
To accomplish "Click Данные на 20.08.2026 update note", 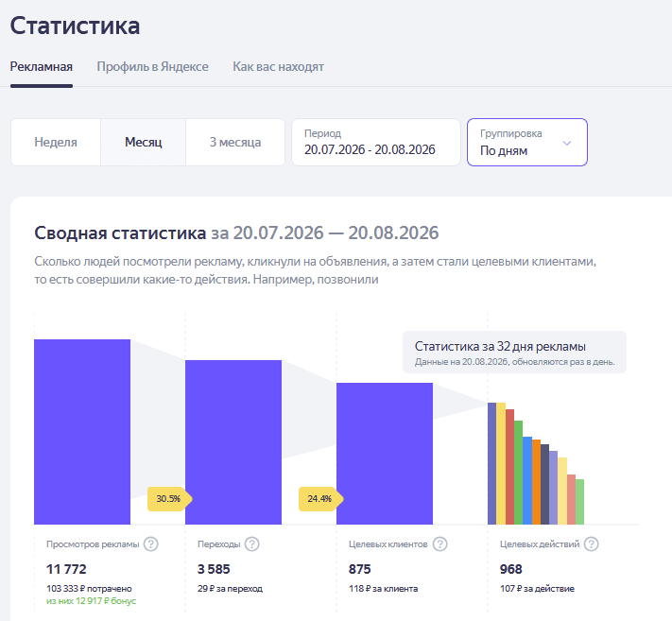I will click(515, 362).
